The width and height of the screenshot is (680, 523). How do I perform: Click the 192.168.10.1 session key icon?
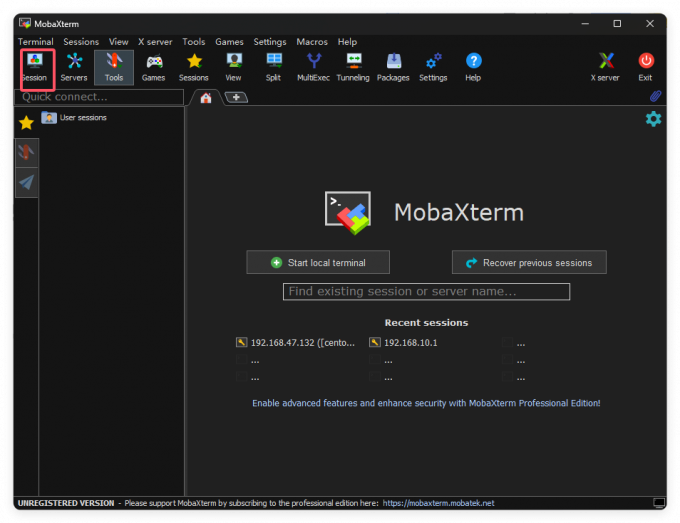coord(375,342)
